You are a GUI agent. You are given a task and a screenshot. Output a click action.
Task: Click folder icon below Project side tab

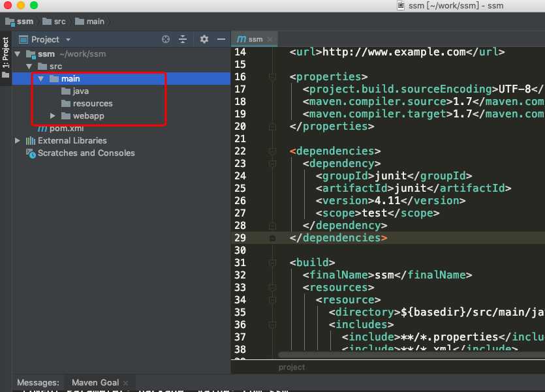pyautogui.click(x=6, y=76)
